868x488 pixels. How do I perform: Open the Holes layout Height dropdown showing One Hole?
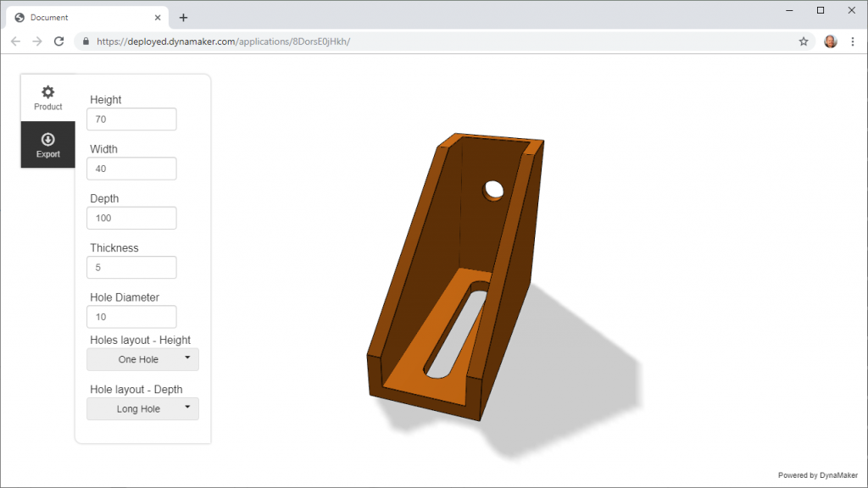coord(142,359)
